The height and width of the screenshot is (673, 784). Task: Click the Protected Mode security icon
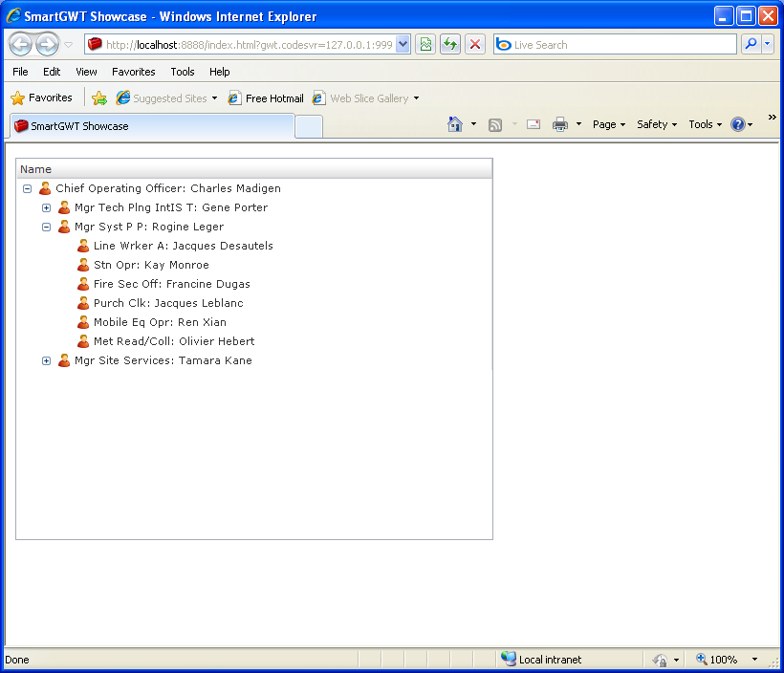(x=661, y=660)
